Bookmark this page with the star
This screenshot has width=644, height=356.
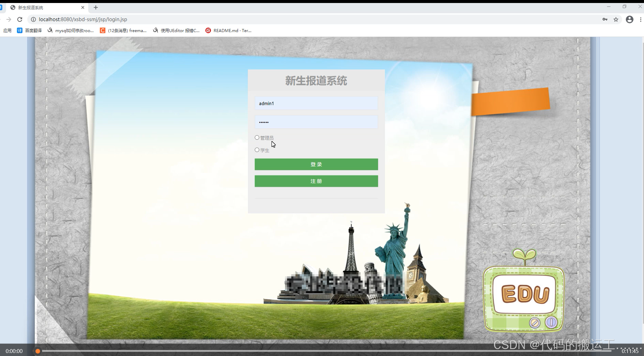(x=616, y=19)
